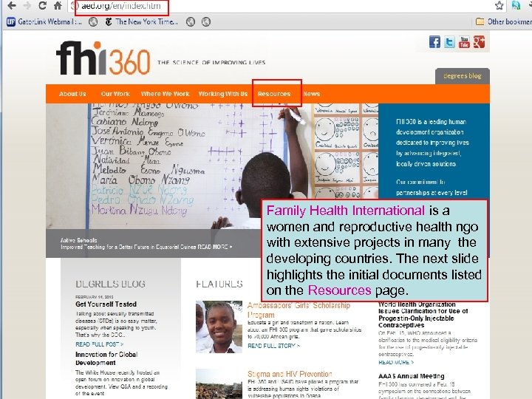Click the browser back arrow
The width and height of the screenshot is (532, 399).
coord(12,5)
